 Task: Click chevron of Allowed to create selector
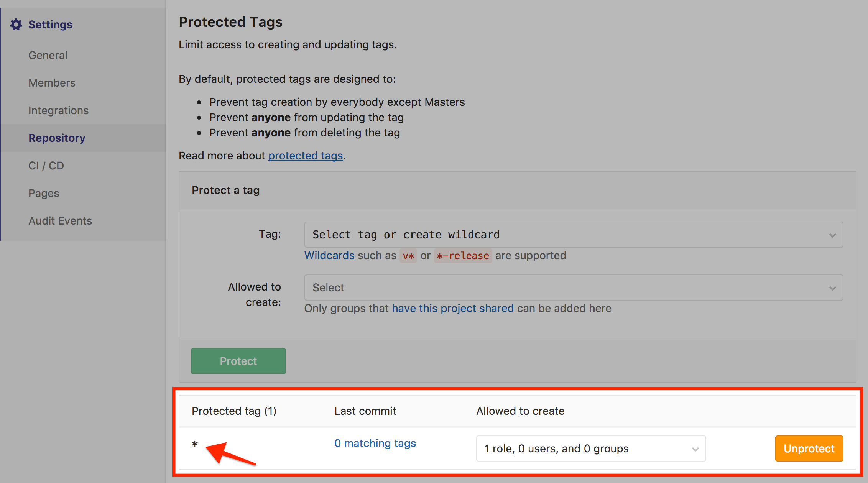832,288
